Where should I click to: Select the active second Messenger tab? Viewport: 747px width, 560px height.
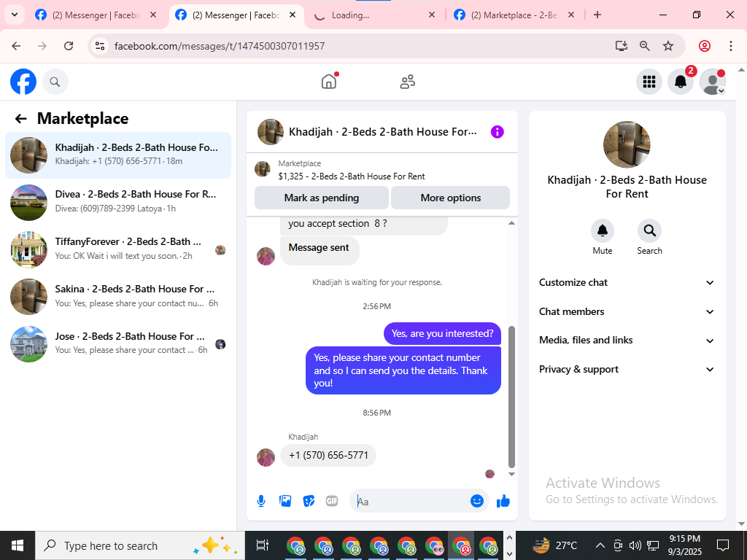coord(236,15)
